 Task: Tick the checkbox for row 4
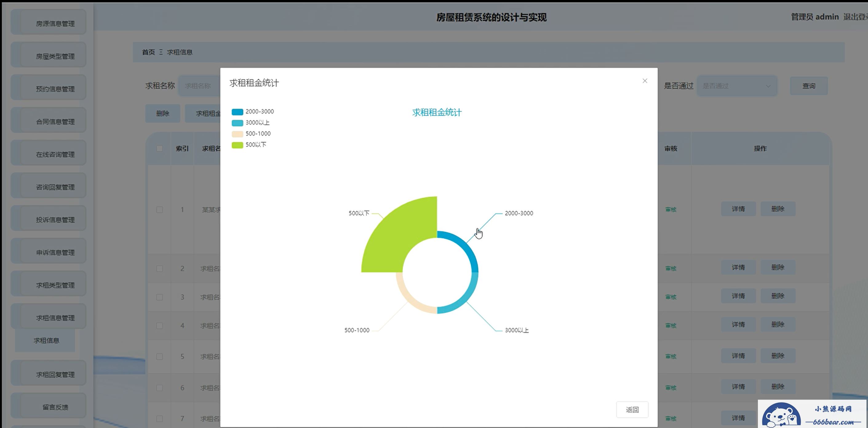(x=159, y=326)
